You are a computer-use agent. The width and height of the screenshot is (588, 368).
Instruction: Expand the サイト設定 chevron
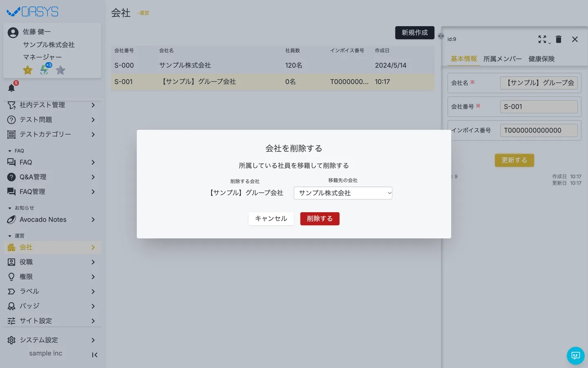[x=93, y=321]
